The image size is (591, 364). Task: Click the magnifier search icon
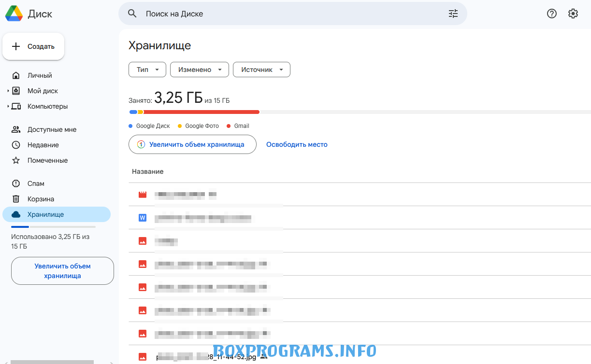(132, 14)
